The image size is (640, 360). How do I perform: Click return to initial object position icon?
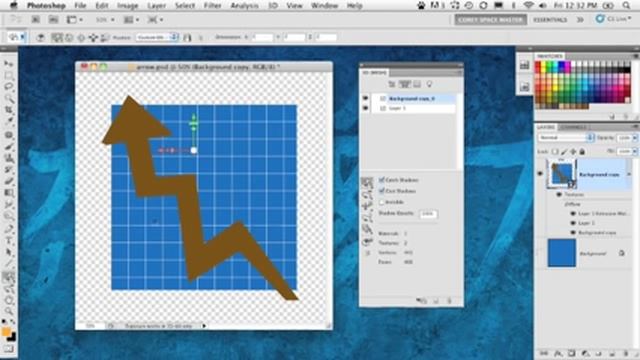click(40, 38)
